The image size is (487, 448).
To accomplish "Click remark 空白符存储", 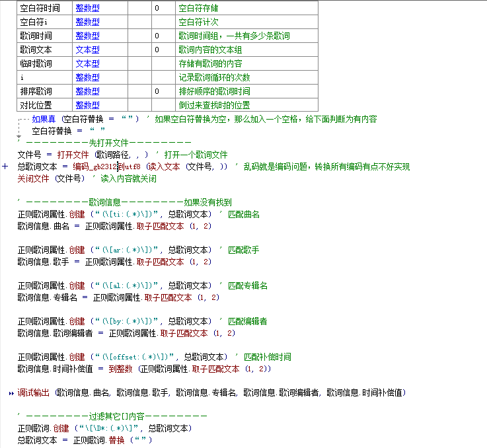I will tap(198, 8).
